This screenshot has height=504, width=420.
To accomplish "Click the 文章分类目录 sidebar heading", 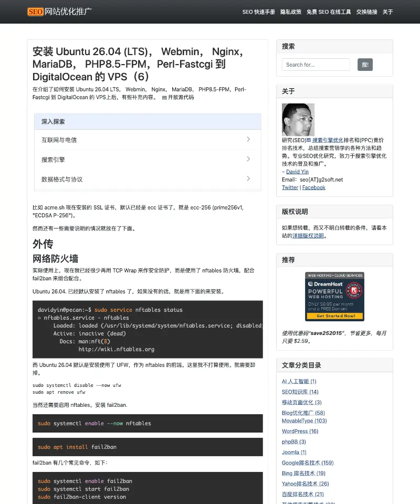I will coord(301,365).
